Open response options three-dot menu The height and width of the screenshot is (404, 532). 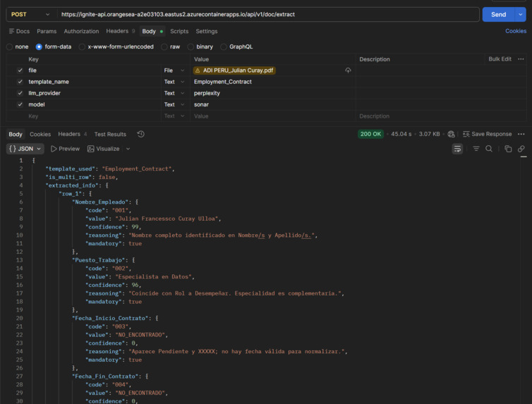(521, 134)
